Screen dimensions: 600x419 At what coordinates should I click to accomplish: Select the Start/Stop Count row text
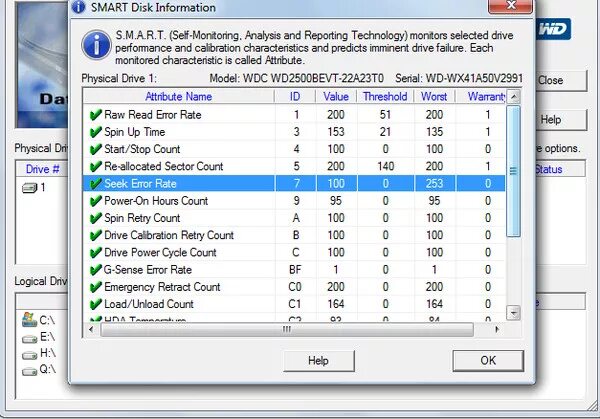pyautogui.click(x=142, y=149)
